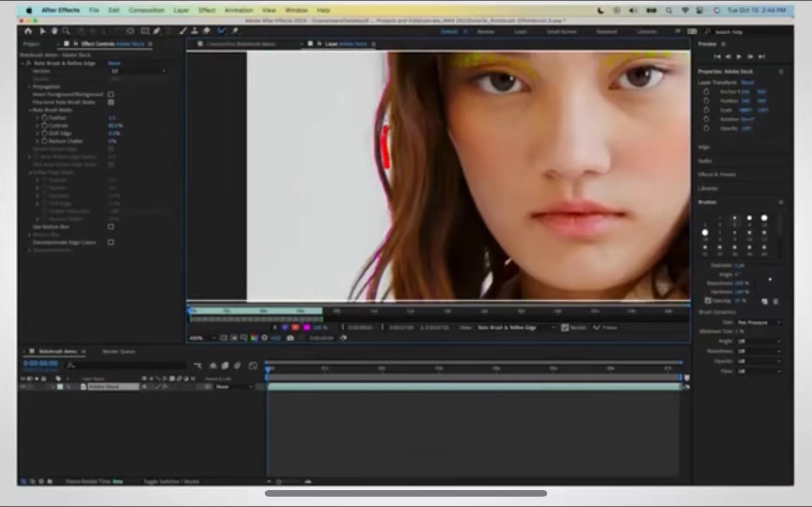Click the Home icon in the toolbar
Viewport: 812px width, 507px height.
pyautogui.click(x=28, y=32)
